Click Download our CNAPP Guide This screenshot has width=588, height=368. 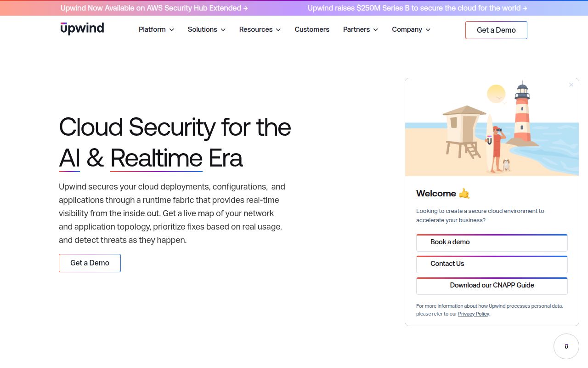(492, 286)
